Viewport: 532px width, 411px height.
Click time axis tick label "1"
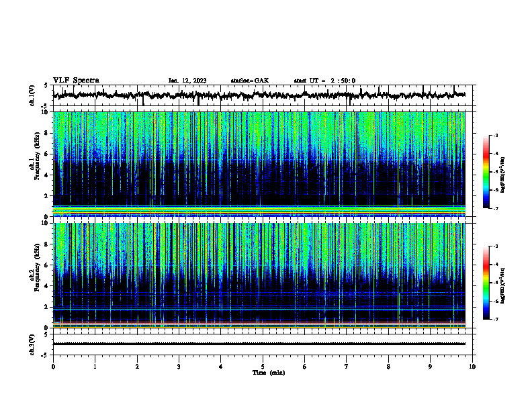click(95, 367)
